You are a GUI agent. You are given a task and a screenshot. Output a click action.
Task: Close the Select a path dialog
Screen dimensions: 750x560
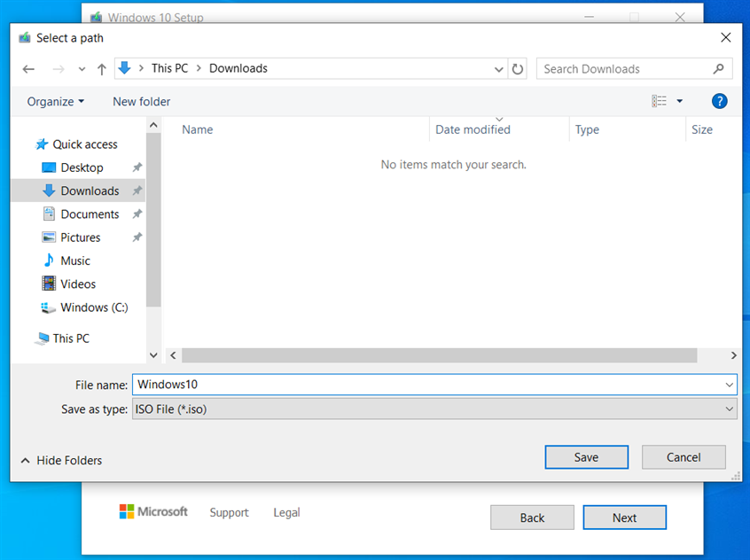pos(725,38)
